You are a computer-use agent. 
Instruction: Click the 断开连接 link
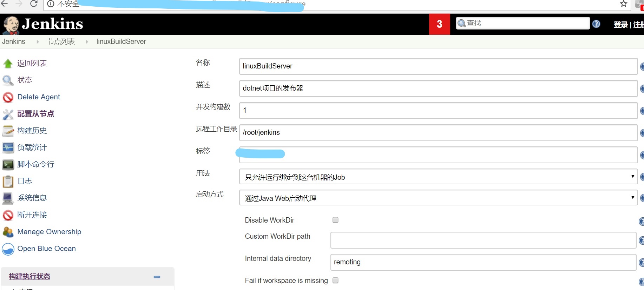pos(32,215)
